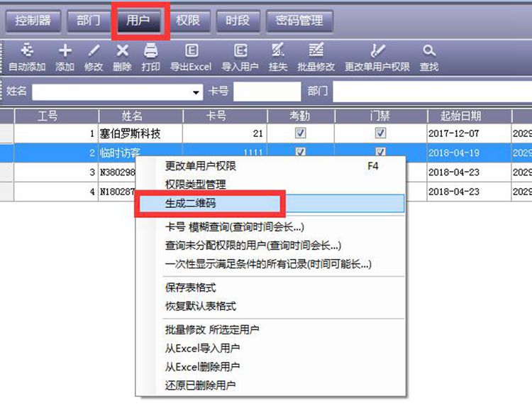
Task: Click the 自动添加 (auto add) toolbar icon
Action: click(x=27, y=51)
